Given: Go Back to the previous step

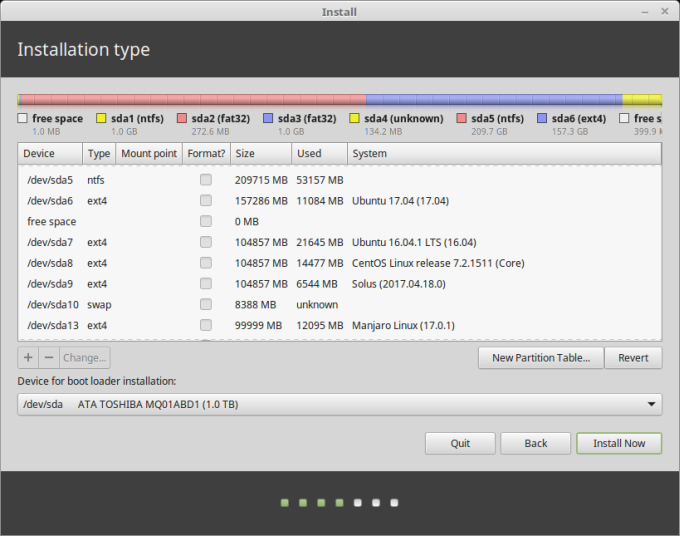Looking at the screenshot, I should pyautogui.click(x=536, y=443).
